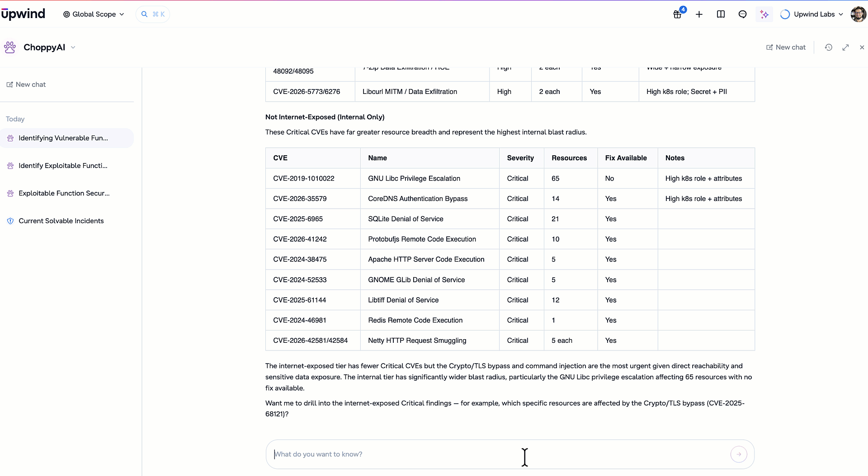
Task: Open the gift box notifications icon
Action: [677, 14]
